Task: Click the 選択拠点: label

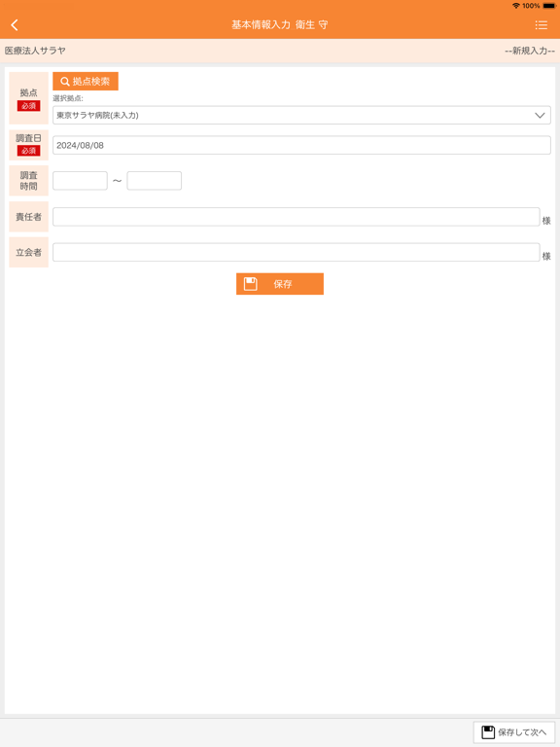Action: (x=68, y=98)
